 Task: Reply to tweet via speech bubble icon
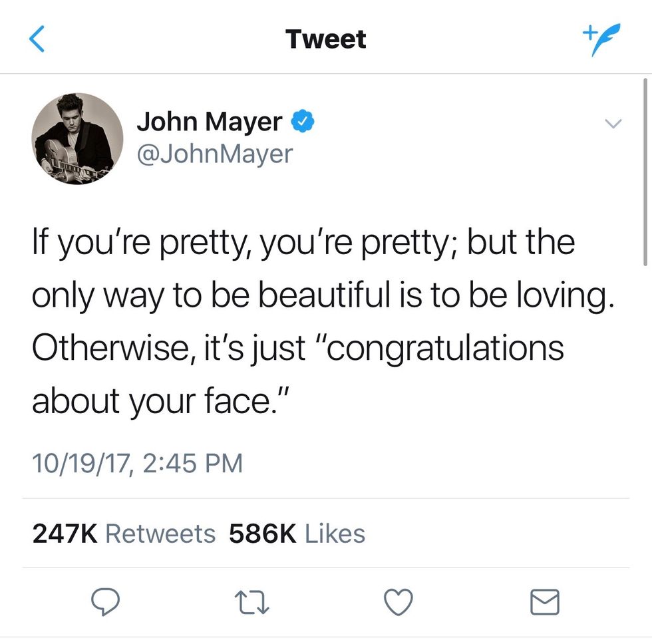click(105, 601)
